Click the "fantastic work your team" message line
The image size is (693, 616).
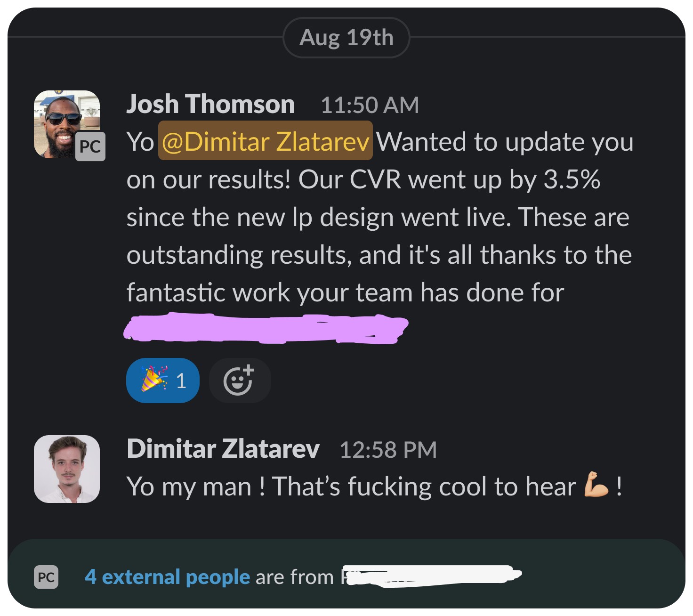click(345, 292)
